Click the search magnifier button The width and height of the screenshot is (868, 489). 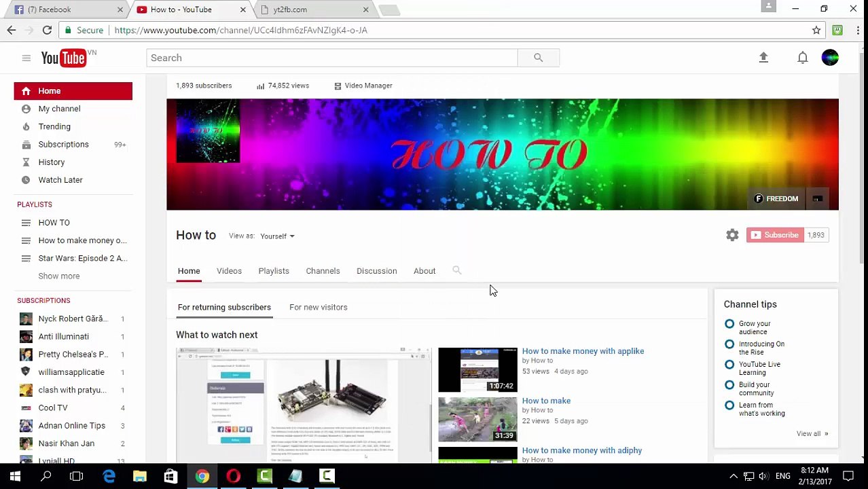[x=538, y=58]
